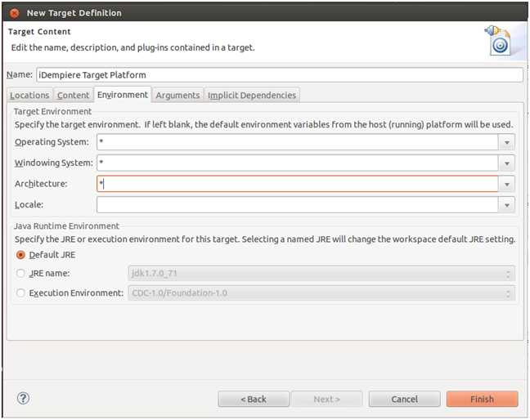Open the CDC-1.0/Foundation-1.0 execution environment dropdown
Image resolution: width=530 pixels, height=420 pixels.
point(321,293)
